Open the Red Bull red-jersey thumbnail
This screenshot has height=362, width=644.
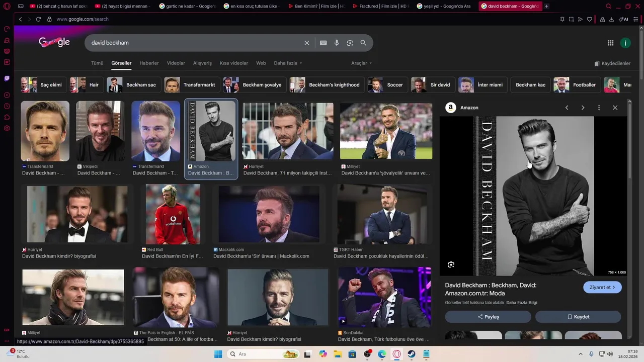173,214
